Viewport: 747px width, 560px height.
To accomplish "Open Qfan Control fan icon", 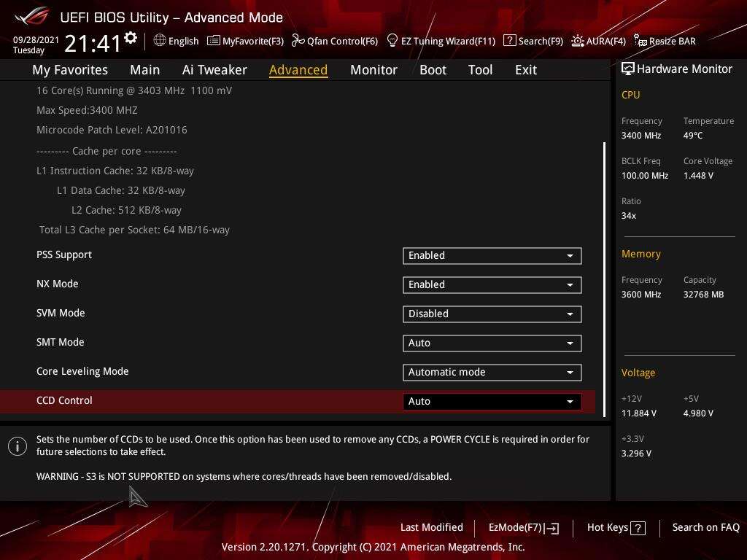I will [298, 41].
